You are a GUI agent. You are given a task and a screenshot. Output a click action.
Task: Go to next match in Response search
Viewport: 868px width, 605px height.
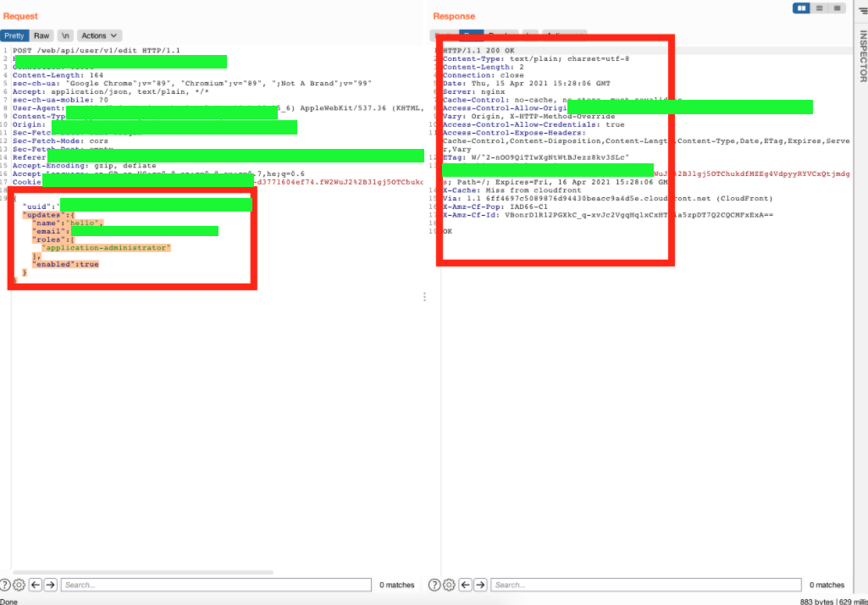click(481, 585)
